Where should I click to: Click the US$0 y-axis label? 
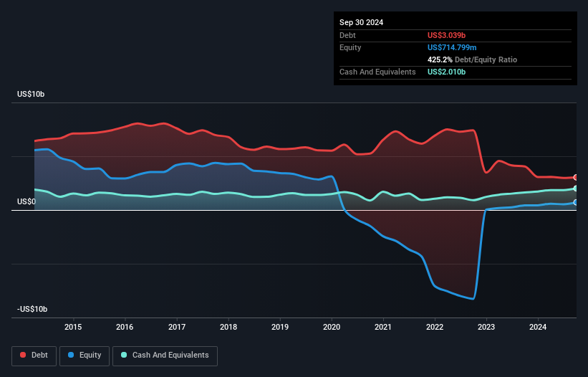point(26,202)
